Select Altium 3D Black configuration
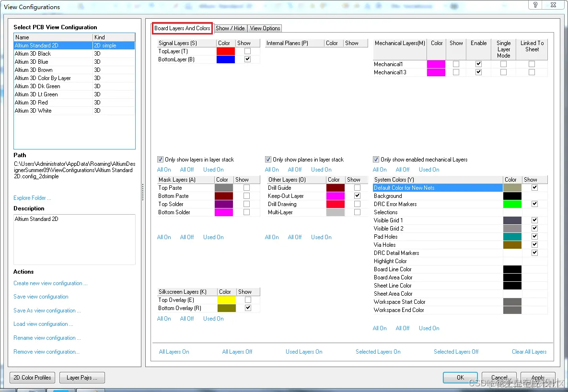 click(74, 54)
